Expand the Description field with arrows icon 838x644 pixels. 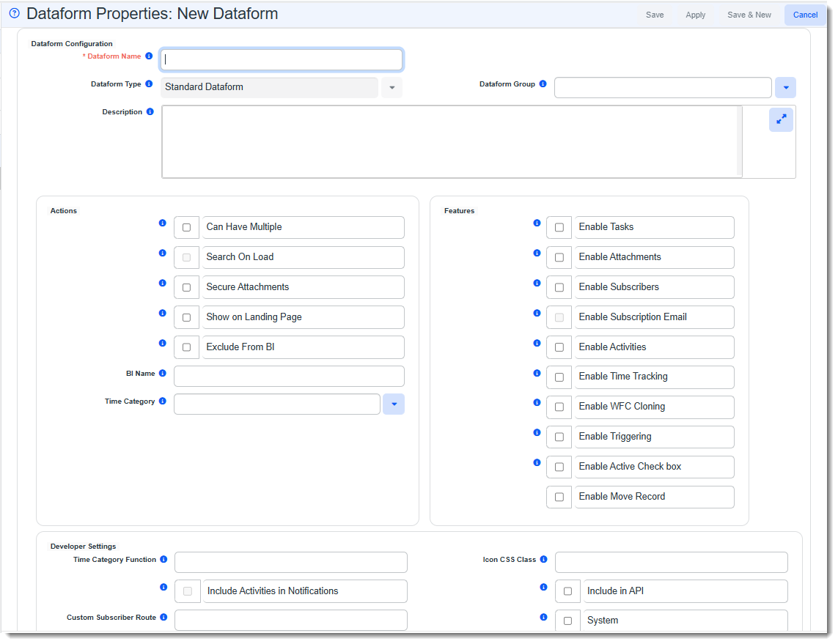(781, 119)
